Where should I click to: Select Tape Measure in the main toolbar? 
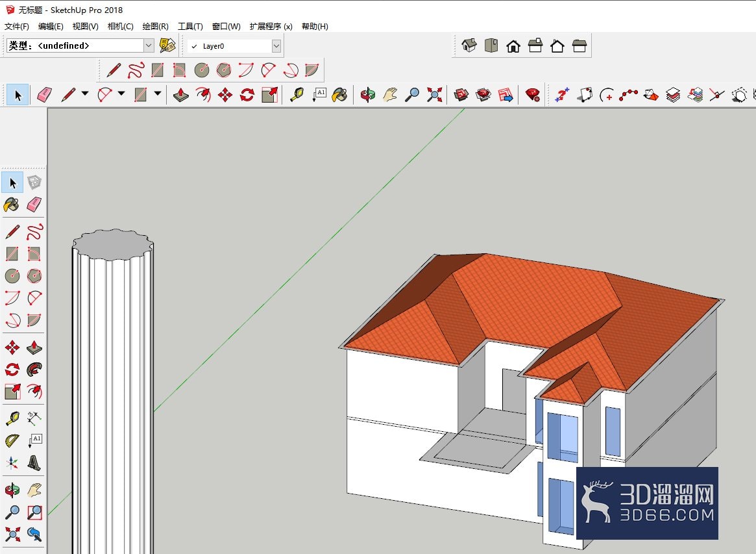[297, 95]
